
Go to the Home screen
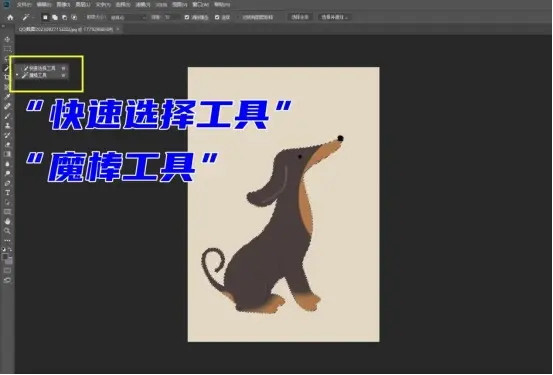(x=10, y=17)
